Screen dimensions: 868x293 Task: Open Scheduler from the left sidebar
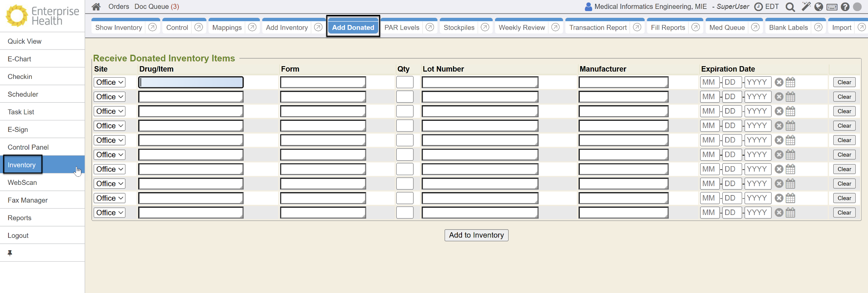click(23, 94)
